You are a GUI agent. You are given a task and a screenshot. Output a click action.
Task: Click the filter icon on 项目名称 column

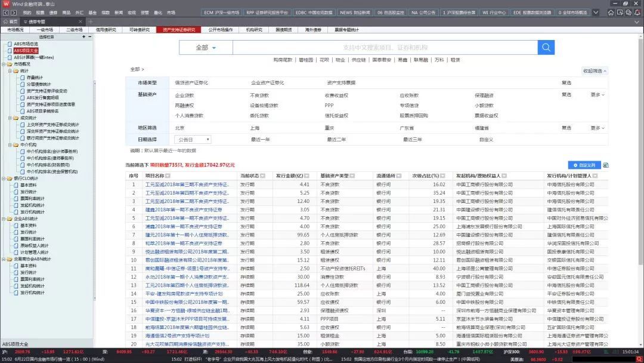168,176
